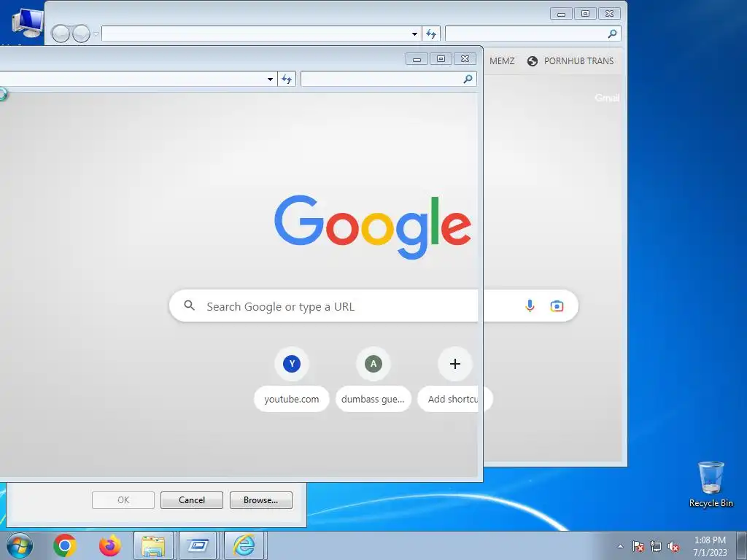Click the Add shortcut plus icon
The height and width of the screenshot is (560, 747).
click(455, 364)
